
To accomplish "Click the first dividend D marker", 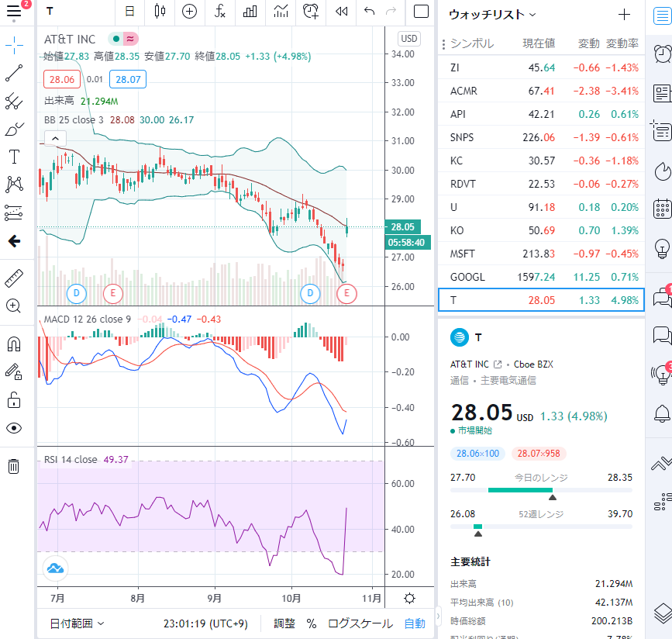I will tap(77, 293).
